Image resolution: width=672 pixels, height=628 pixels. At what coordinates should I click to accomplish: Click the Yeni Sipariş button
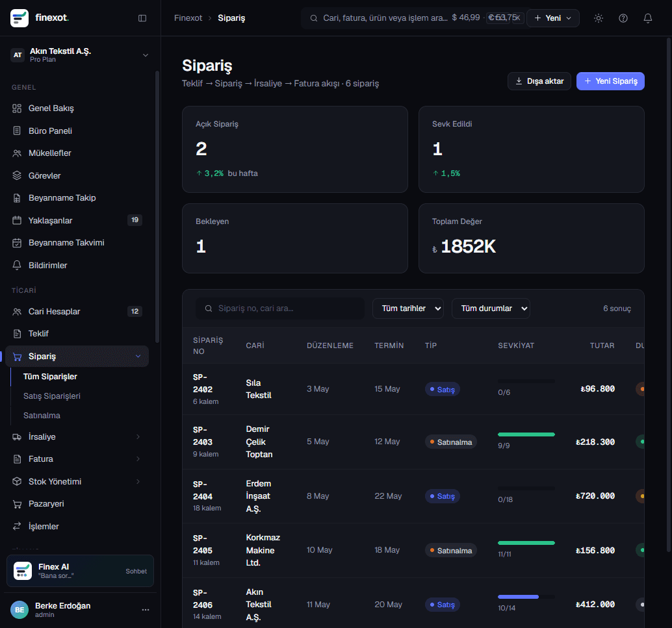(610, 81)
